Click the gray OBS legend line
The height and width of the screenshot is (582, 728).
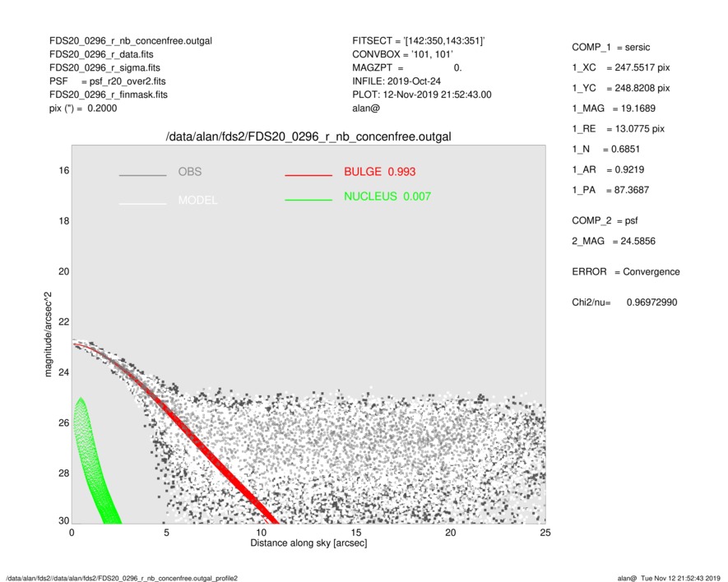[142, 175]
